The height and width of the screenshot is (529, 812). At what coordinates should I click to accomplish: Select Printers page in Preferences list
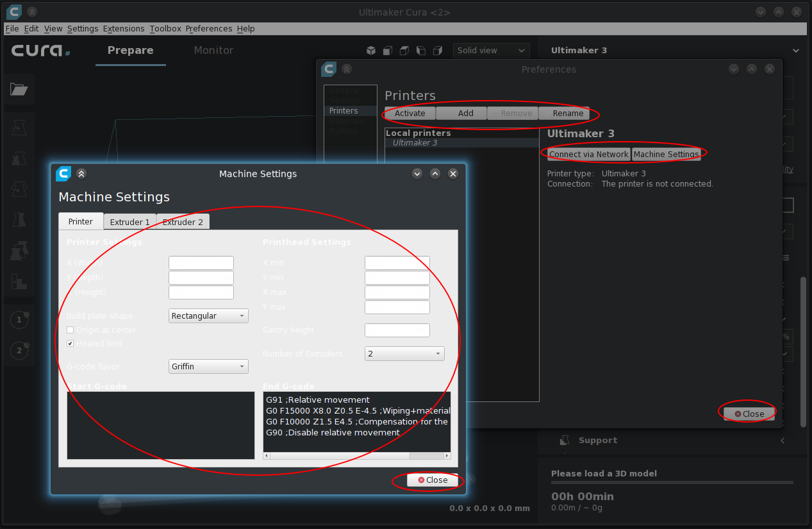tap(351, 111)
